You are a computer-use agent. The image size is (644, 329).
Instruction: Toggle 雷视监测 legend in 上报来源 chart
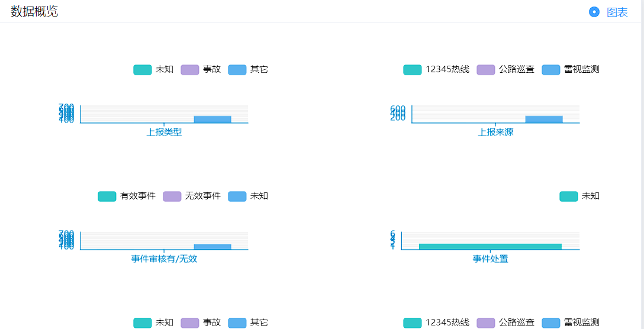point(571,70)
